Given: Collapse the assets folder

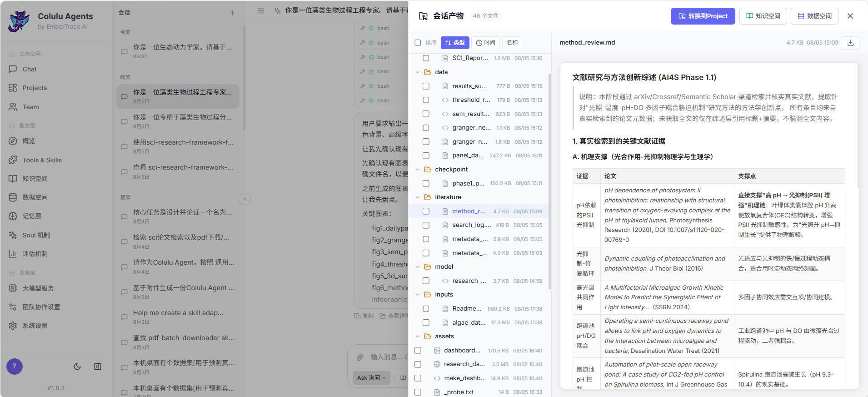Looking at the screenshot, I should click(x=418, y=336).
